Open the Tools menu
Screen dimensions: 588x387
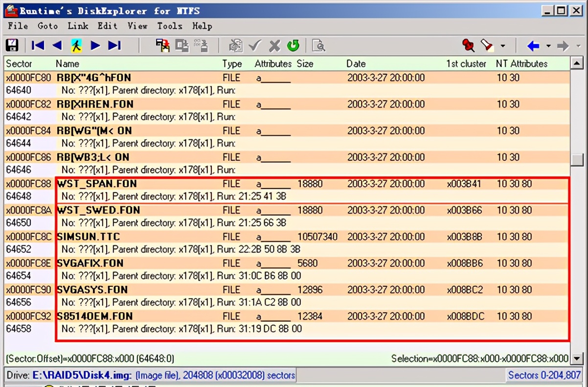click(x=169, y=26)
